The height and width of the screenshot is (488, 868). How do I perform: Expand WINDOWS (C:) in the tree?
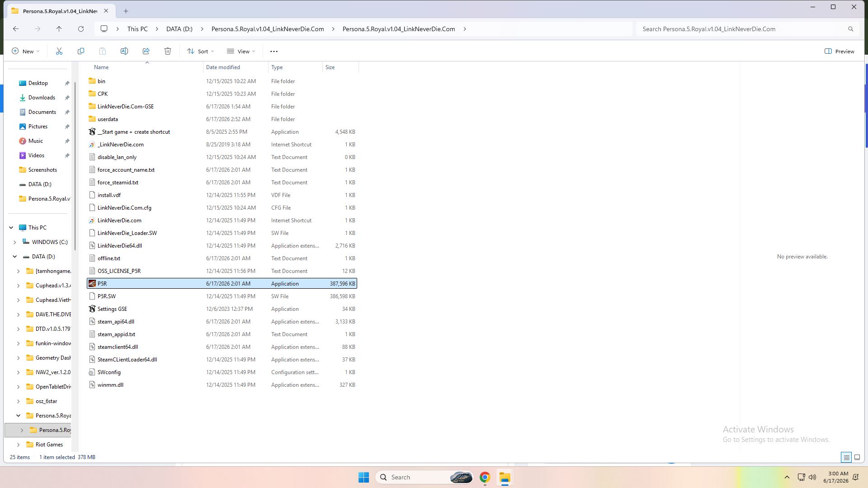point(15,242)
